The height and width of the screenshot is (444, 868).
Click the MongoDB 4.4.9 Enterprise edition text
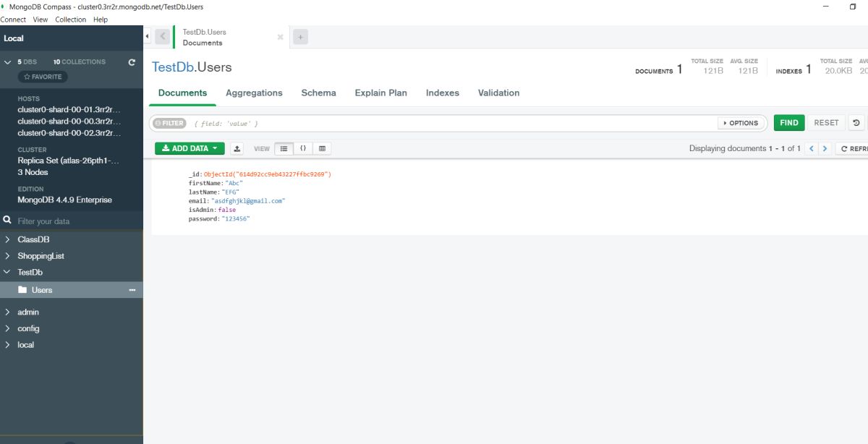(64, 200)
